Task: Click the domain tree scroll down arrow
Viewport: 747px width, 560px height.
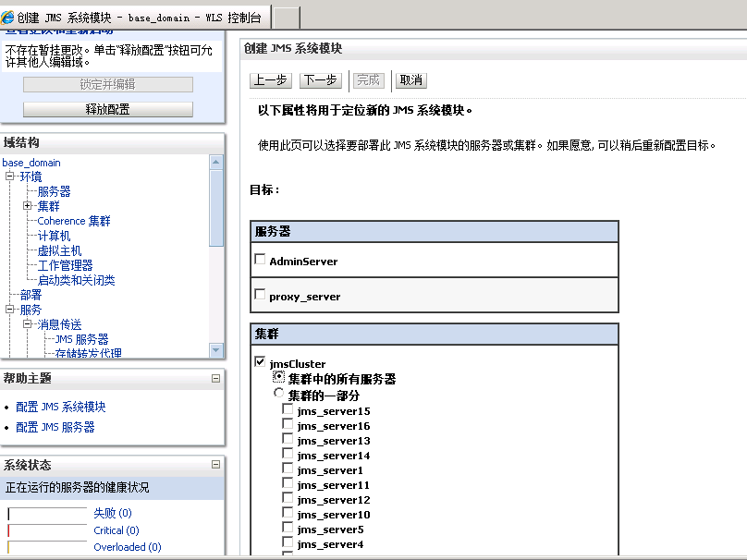Action: (215, 350)
